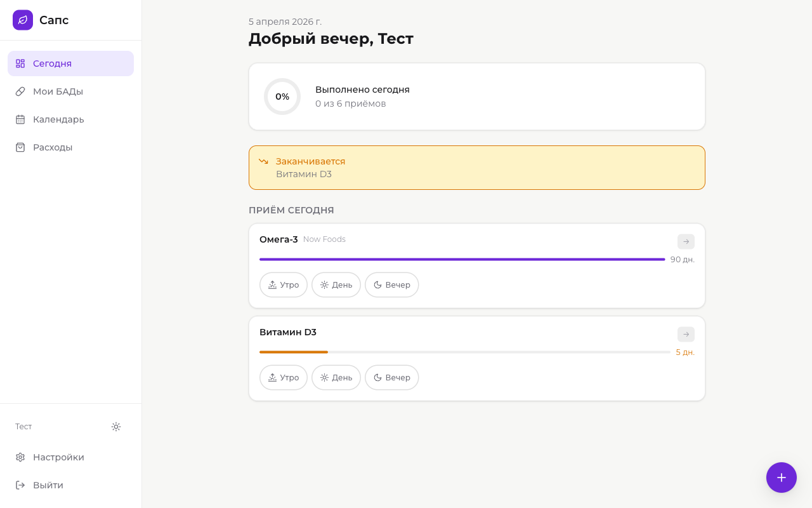Toggle Омега-3 Вечер intake
Image resolution: width=812 pixels, height=508 pixels.
(391, 285)
